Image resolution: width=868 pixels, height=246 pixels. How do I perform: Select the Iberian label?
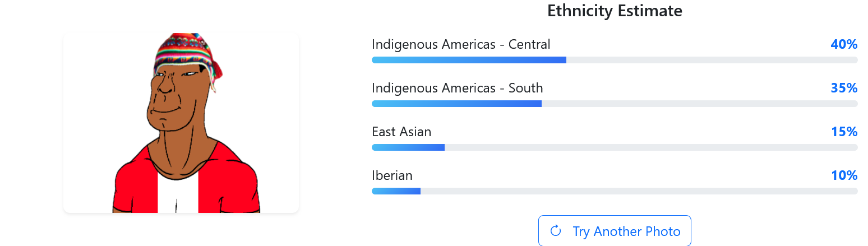392,175
